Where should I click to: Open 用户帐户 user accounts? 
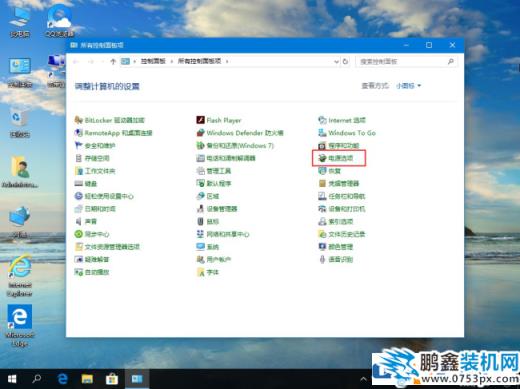tap(214, 259)
